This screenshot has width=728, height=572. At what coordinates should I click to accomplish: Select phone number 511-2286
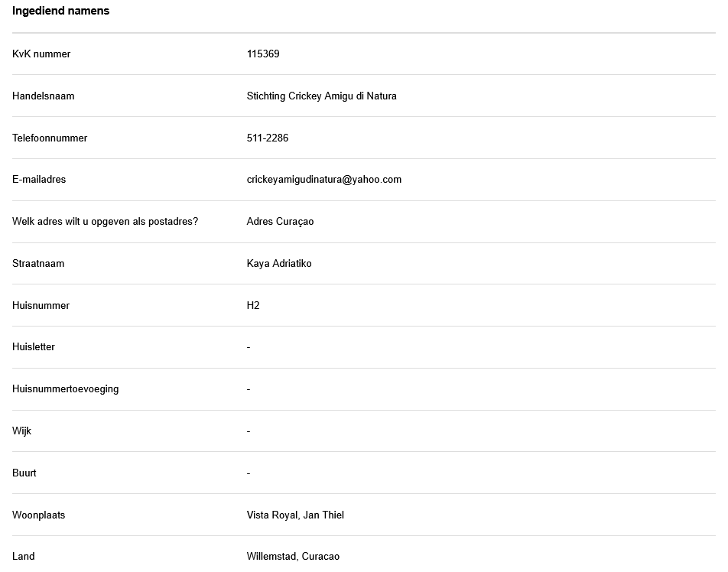click(268, 138)
